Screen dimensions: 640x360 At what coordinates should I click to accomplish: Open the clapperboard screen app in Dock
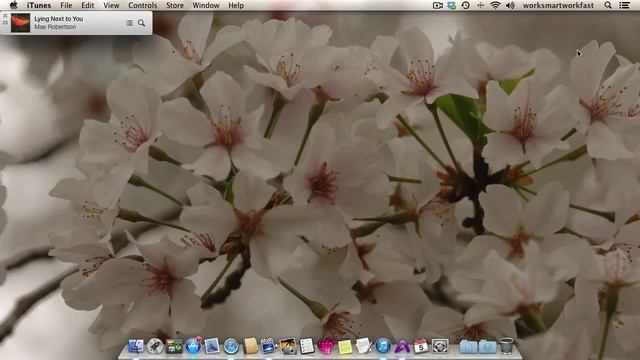tap(269, 346)
